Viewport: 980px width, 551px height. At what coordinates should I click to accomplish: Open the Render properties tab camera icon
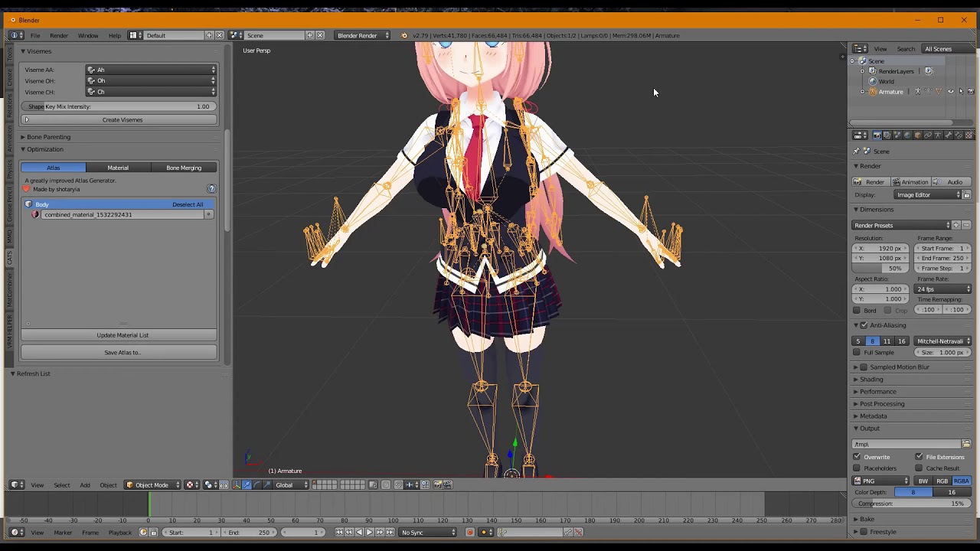pyautogui.click(x=877, y=135)
